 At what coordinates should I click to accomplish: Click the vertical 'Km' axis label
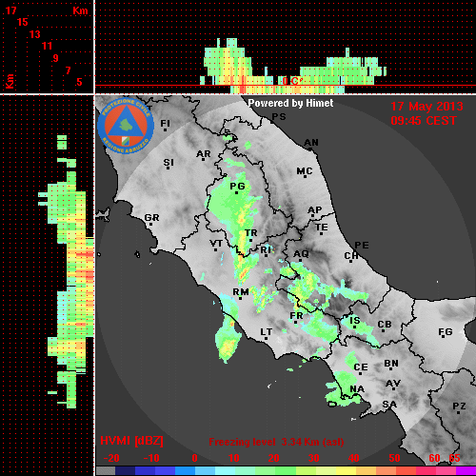[10, 81]
